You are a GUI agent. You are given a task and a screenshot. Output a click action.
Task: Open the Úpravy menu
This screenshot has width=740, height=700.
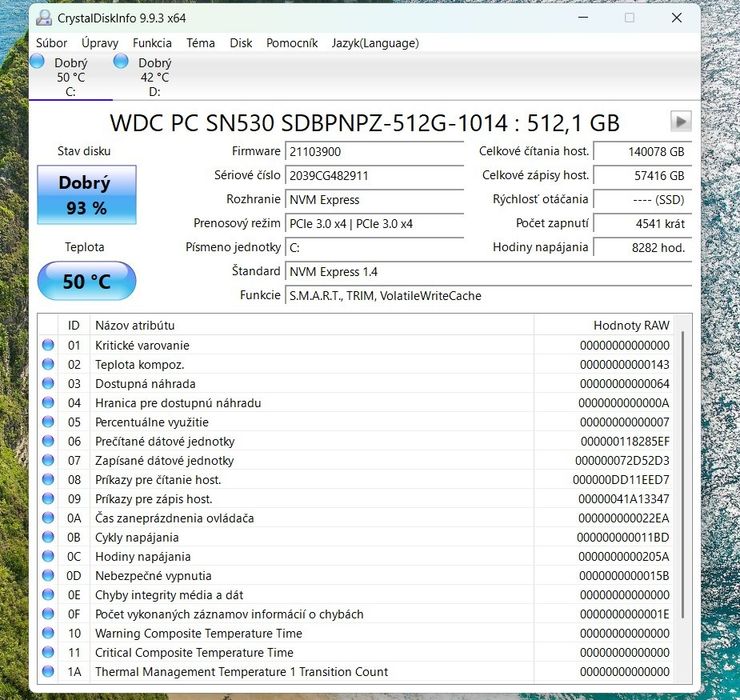click(x=100, y=43)
